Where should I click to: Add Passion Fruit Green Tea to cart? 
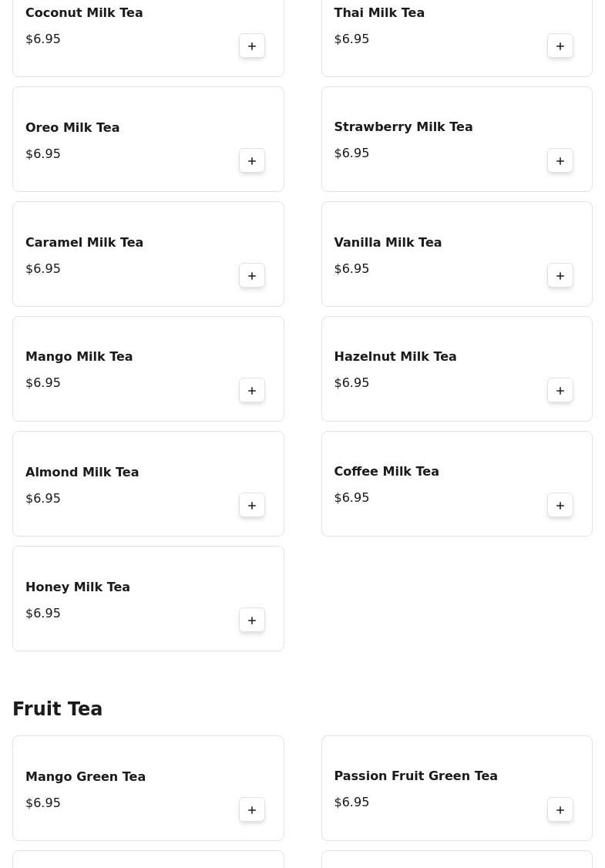click(560, 810)
